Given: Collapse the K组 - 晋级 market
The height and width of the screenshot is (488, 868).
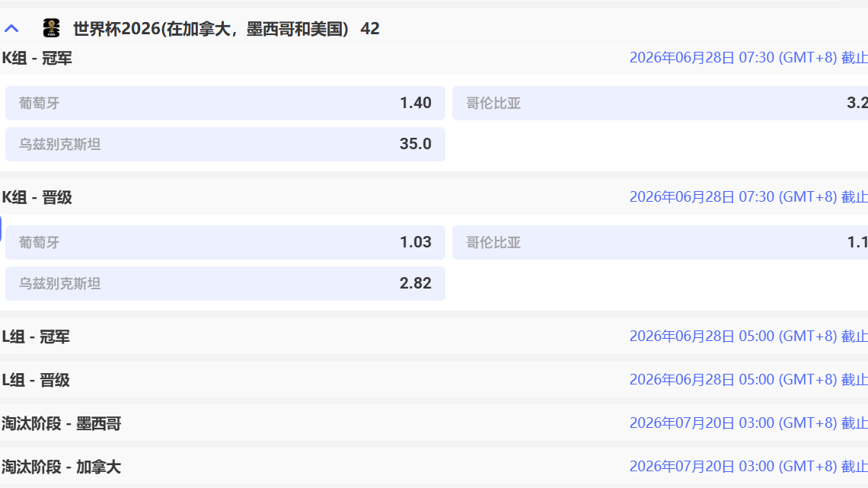Looking at the screenshot, I should coord(37,197).
